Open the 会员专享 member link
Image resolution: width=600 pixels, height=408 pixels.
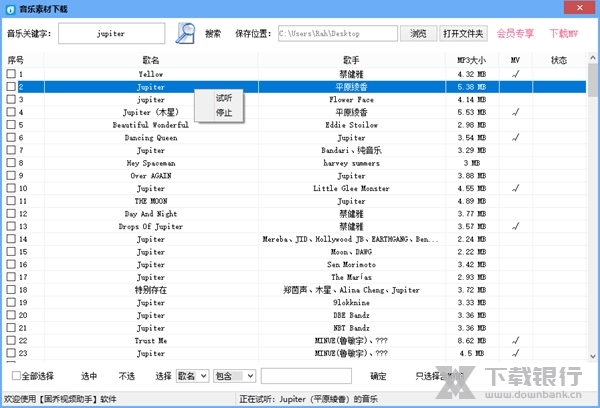coord(515,34)
